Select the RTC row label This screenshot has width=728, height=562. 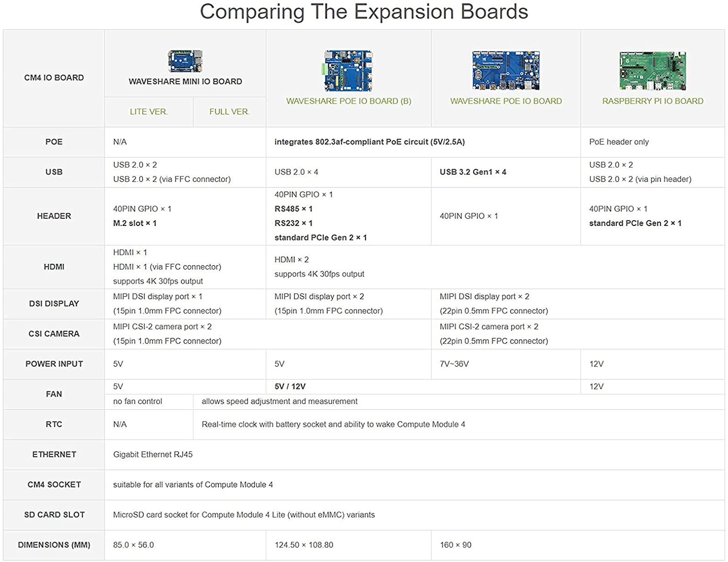[54, 424]
